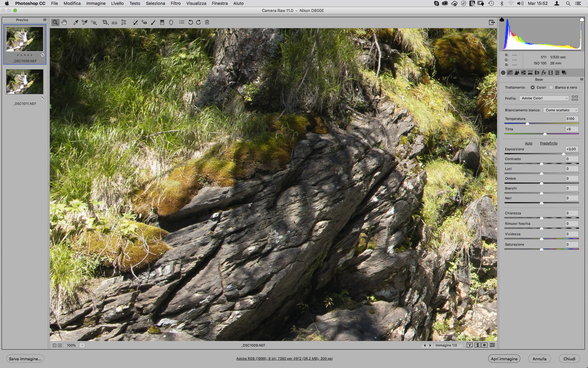Viewport: 588px width, 368px height.
Task: Select the Crop tool
Action: [x=105, y=22]
